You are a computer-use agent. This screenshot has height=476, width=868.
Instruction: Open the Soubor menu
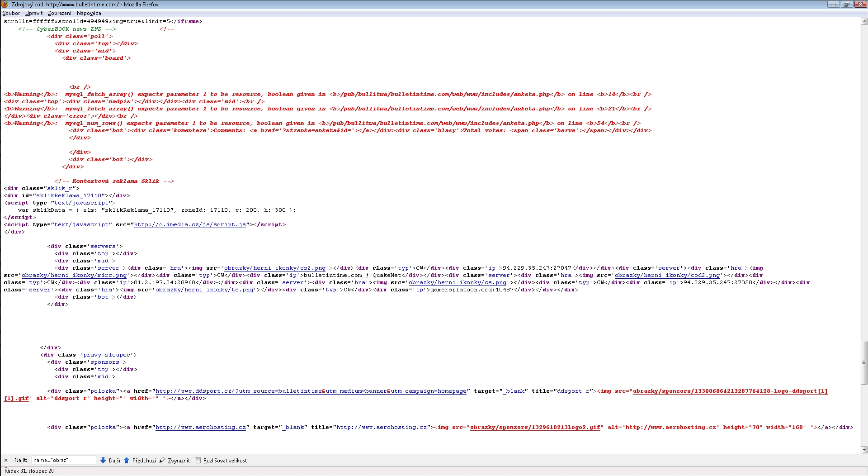click(x=11, y=13)
